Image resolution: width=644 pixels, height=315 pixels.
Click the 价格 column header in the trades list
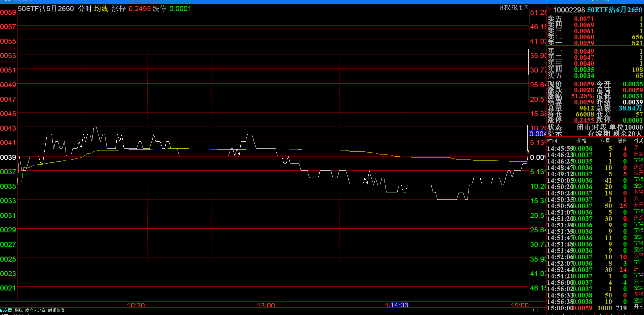click(582, 141)
